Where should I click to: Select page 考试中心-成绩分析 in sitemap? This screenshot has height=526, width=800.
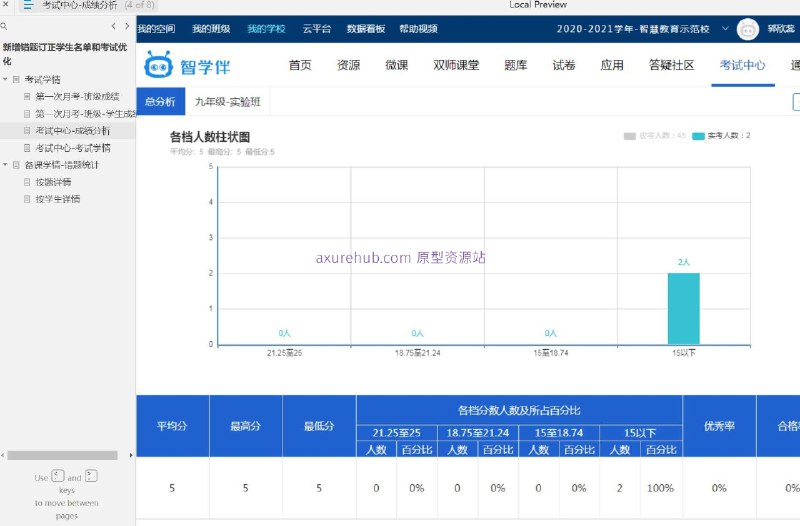coord(72,131)
